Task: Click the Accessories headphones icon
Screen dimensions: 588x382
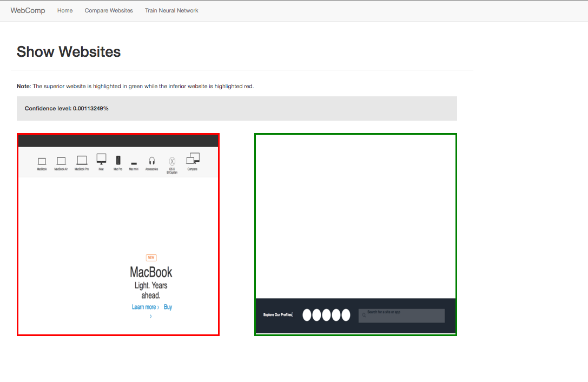Action: click(152, 161)
